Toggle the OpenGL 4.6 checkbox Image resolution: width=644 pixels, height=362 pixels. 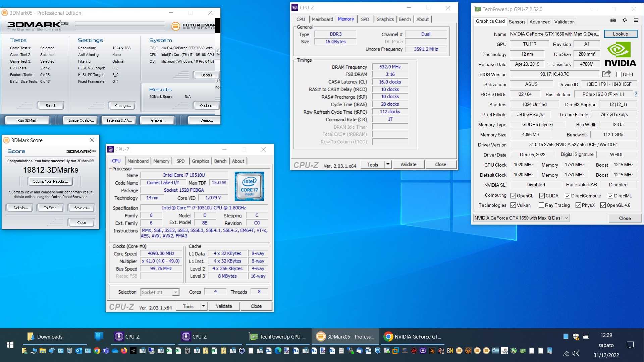(x=603, y=205)
